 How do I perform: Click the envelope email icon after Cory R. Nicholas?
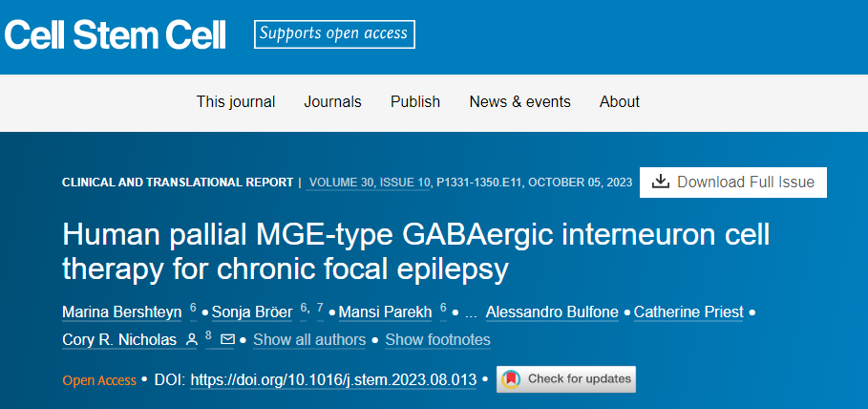tap(227, 339)
